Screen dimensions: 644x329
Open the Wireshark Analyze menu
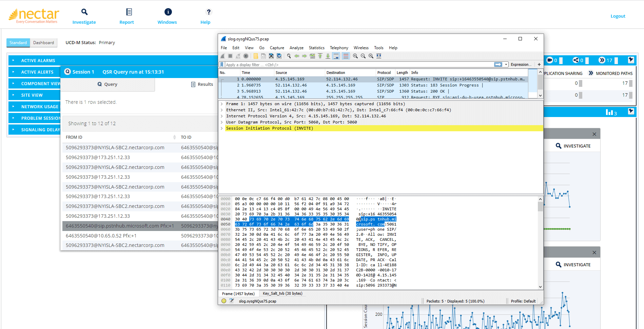[x=296, y=48]
